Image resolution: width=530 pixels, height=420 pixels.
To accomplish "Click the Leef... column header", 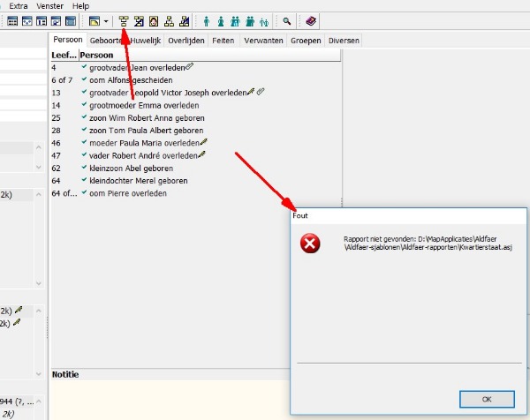I will pos(64,55).
